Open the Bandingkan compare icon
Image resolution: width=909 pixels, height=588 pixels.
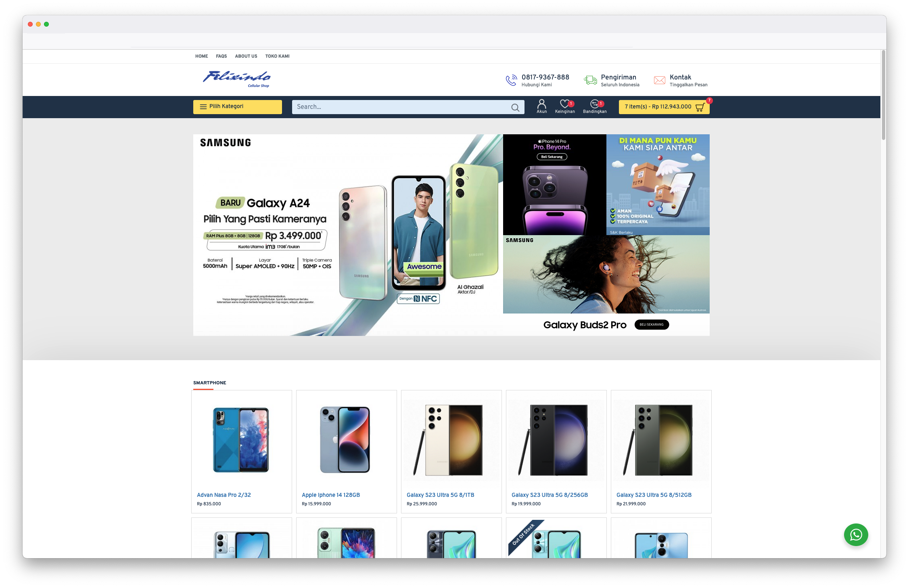tap(595, 106)
